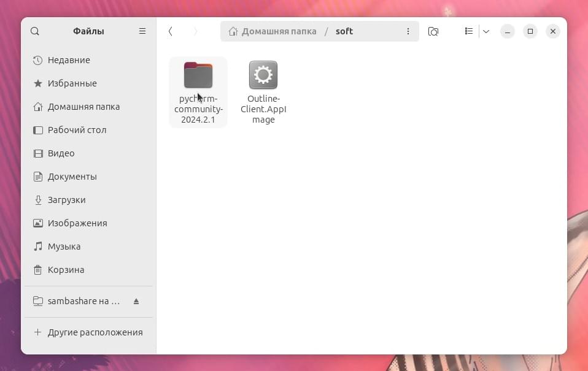Go forward with the right arrow

click(195, 31)
